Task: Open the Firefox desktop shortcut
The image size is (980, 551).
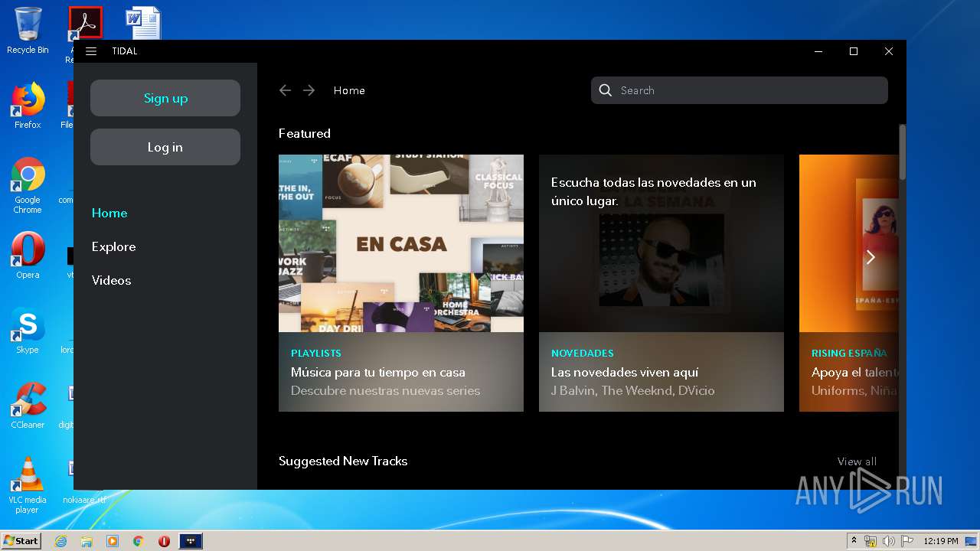Action: click(28, 106)
